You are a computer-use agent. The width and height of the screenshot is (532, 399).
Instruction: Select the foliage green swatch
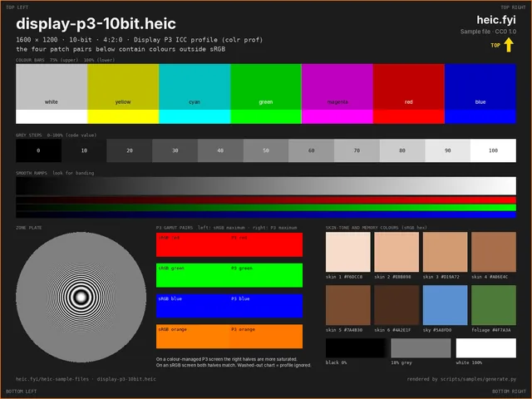pyautogui.click(x=494, y=305)
